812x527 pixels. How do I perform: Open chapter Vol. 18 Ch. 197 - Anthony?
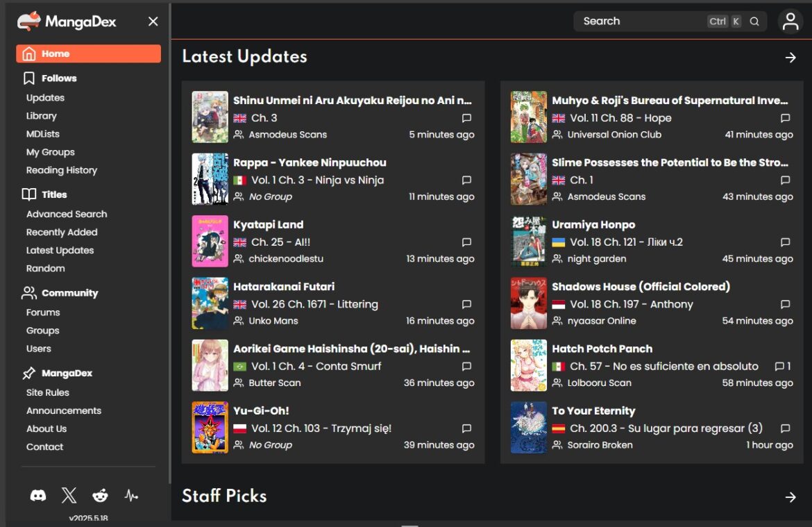632,304
